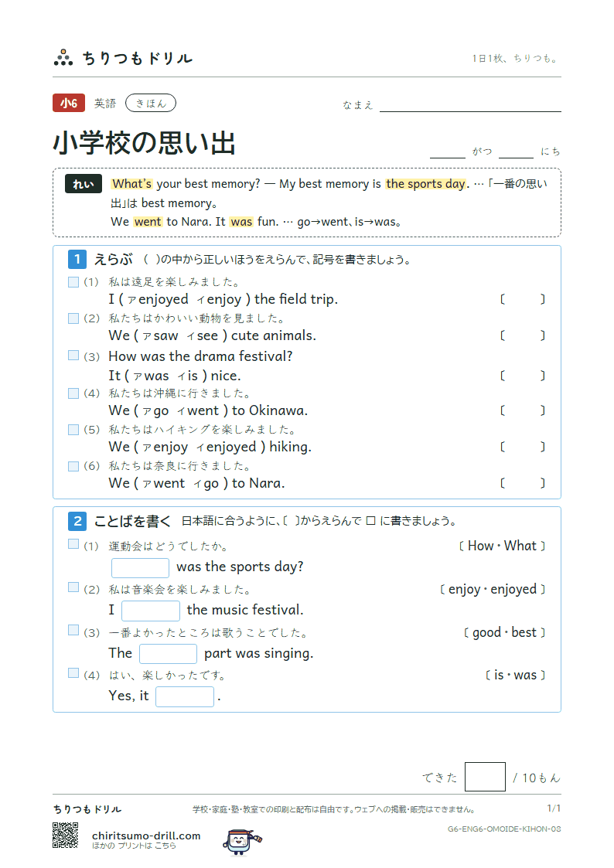The width and height of the screenshot is (614, 868).
Task: Click the footer printing permission notice
Action: point(334,809)
